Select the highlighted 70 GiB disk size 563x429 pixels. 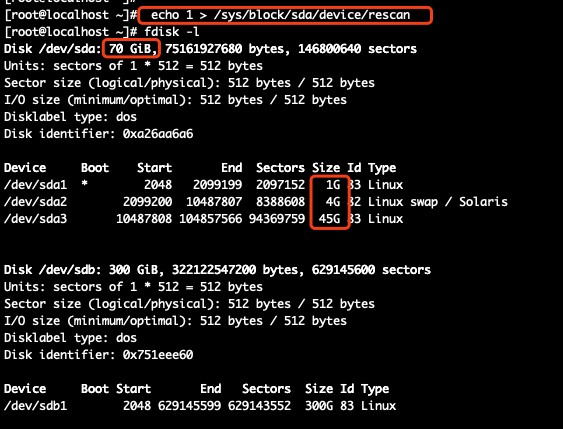pos(130,49)
